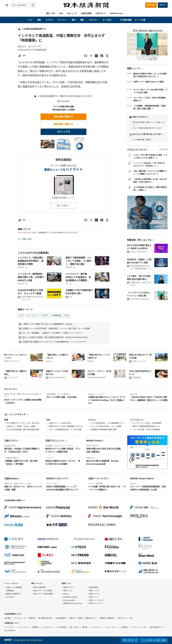Image resolution: width=172 pixels, height=644 pixels.
Task: Open the 日経会社情報 menu item
Action: [x=86, y=13]
